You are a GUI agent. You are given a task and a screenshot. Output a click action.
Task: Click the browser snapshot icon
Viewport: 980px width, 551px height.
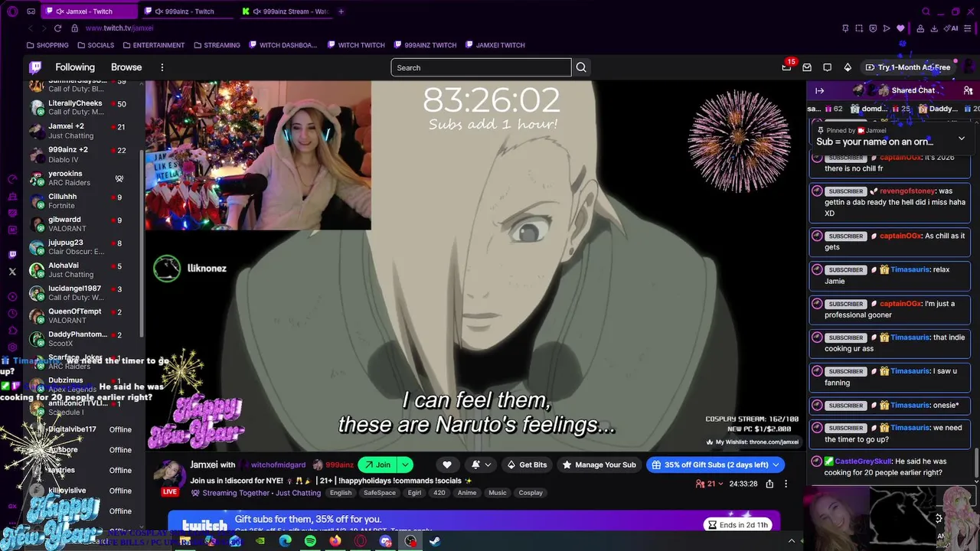(x=859, y=28)
